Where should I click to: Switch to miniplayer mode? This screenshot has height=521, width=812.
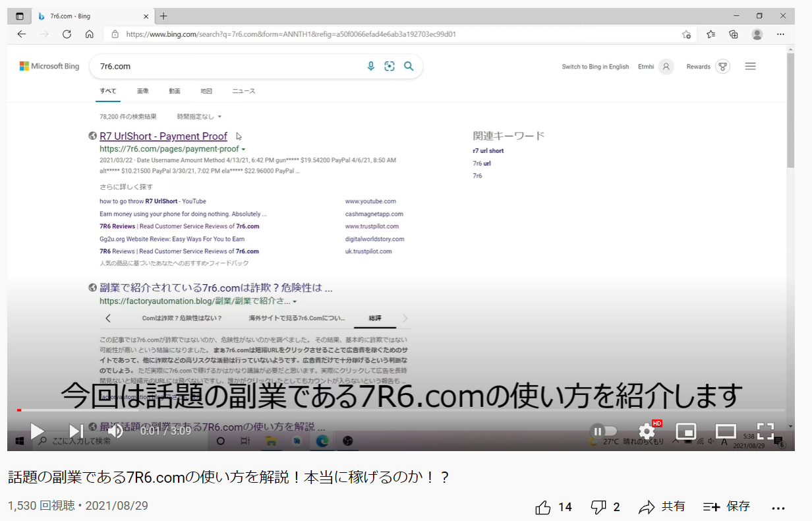point(686,431)
